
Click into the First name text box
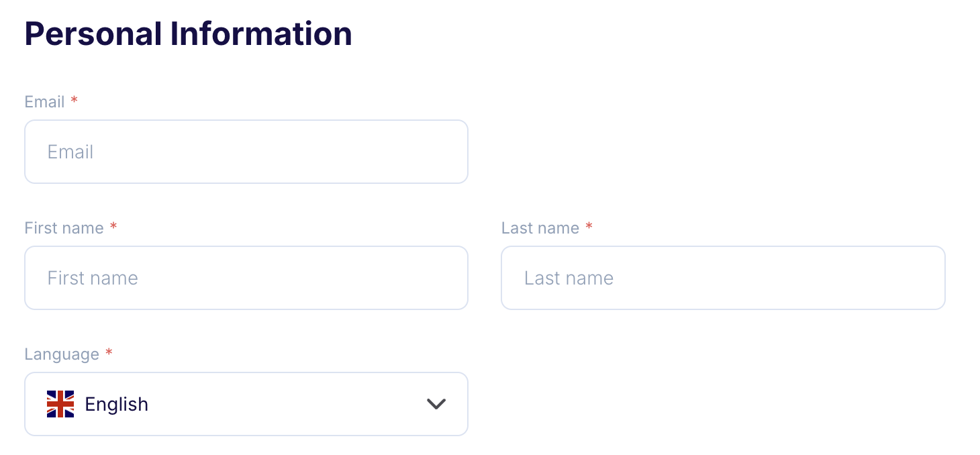pos(246,278)
